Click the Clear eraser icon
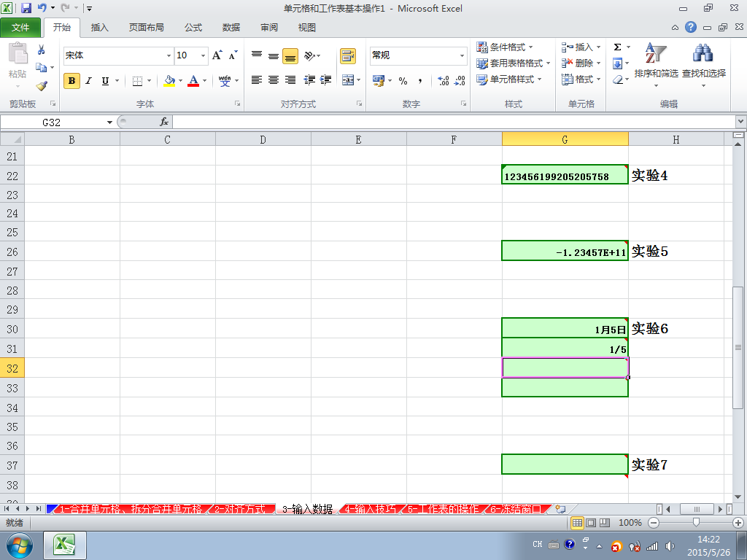Screen dimensions: 747x560 (x=618, y=79)
